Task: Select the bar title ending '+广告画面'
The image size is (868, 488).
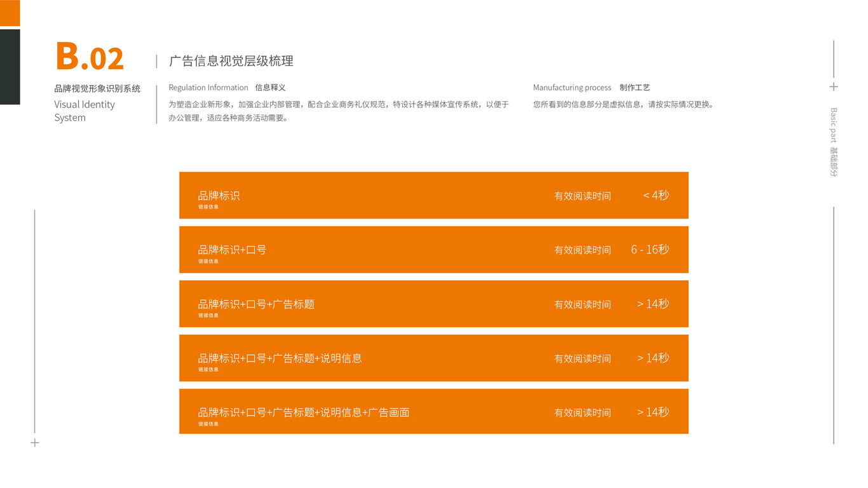Action: [x=304, y=412]
